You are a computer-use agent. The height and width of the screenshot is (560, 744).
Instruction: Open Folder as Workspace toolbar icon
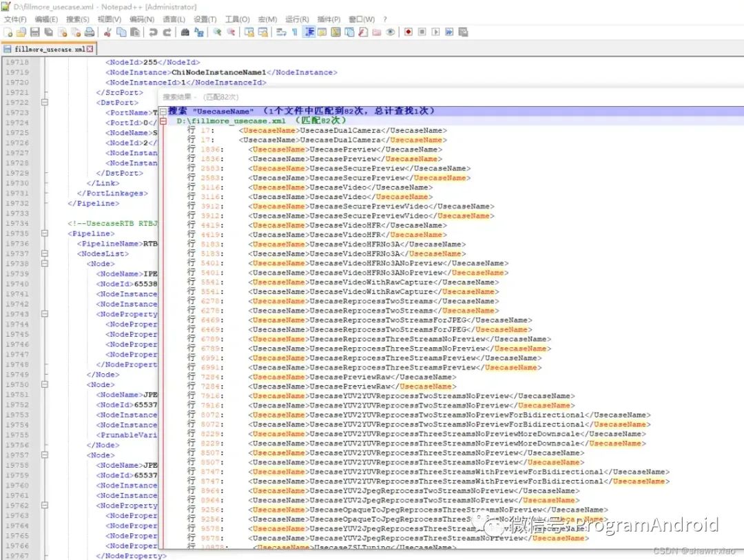coord(377,32)
